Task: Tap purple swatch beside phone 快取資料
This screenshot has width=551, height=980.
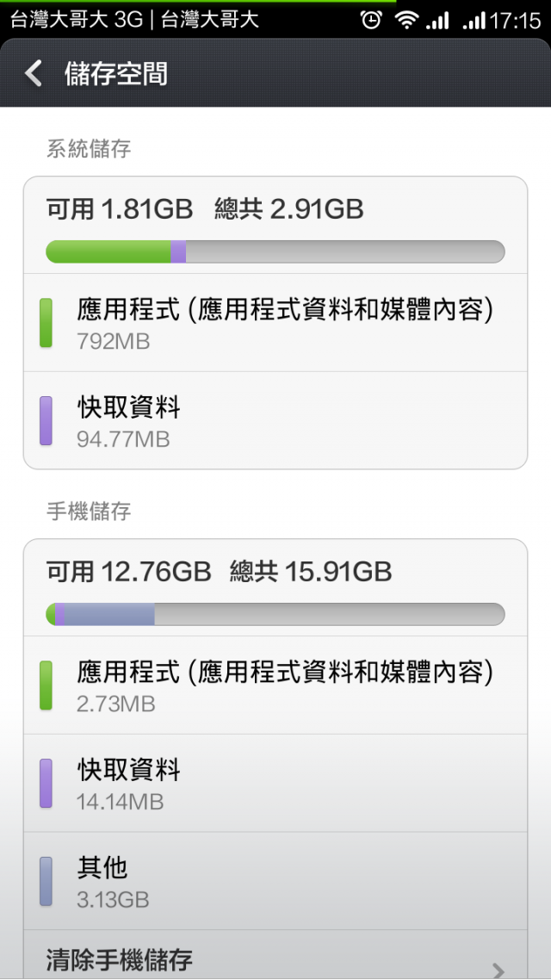Action: tap(46, 784)
